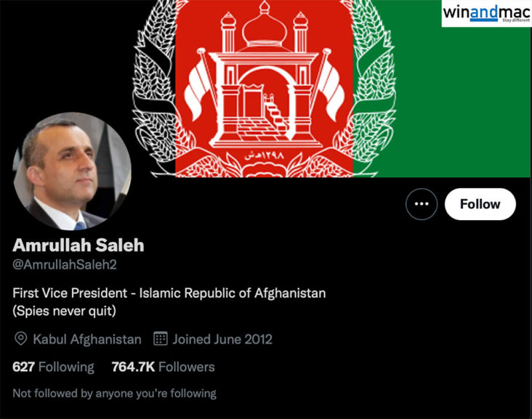Click the winandmac logo watermark

coord(486,13)
